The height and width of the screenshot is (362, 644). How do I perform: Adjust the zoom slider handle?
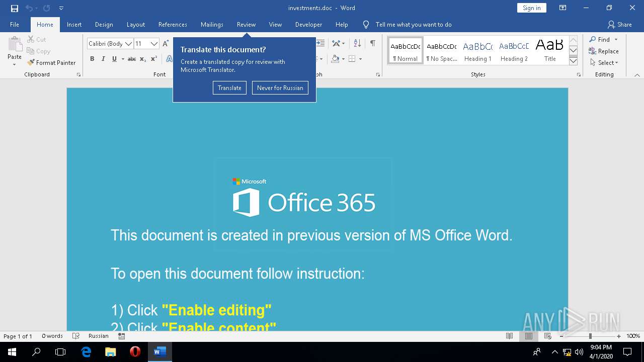[590, 336]
